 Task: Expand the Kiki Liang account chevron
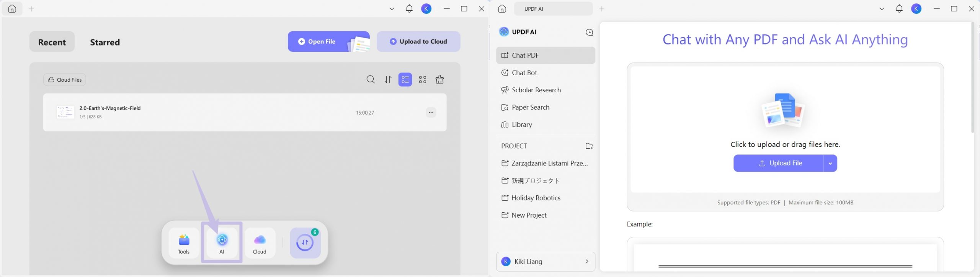click(x=587, y=262)
